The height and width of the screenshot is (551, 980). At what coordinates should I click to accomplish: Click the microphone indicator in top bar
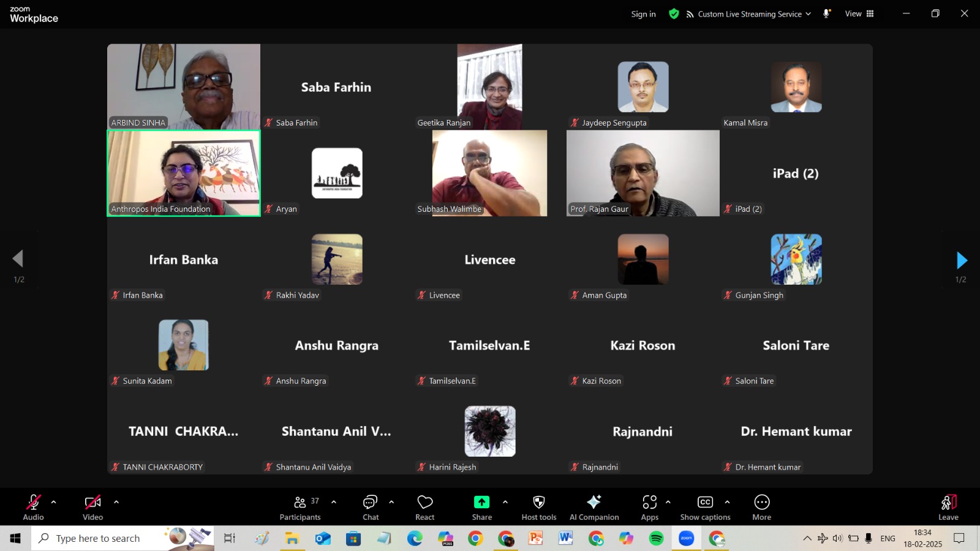click(826, 13)
